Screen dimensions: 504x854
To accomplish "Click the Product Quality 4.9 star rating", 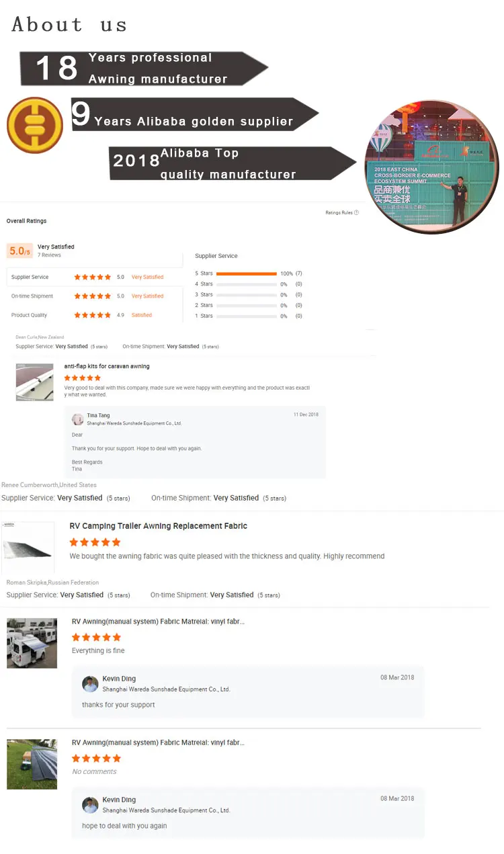I will tap(93, 315).
